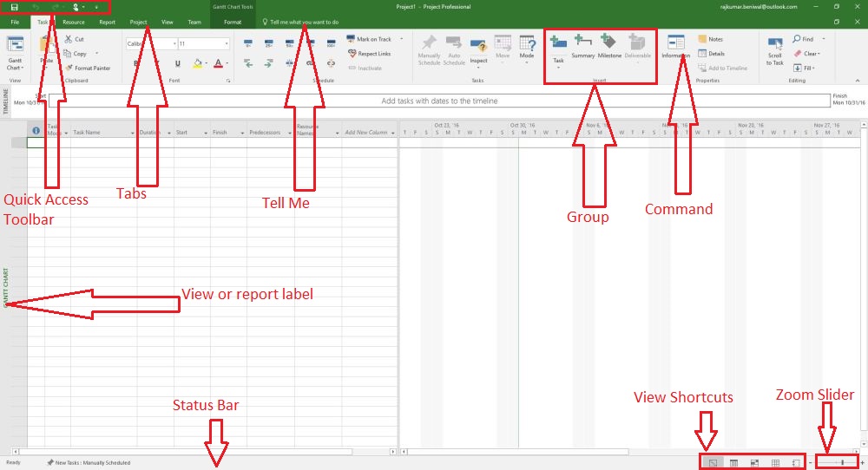Insert a Summary task
Image resolution: width=868 pixels, height=470 pixels.
(583, 48)
